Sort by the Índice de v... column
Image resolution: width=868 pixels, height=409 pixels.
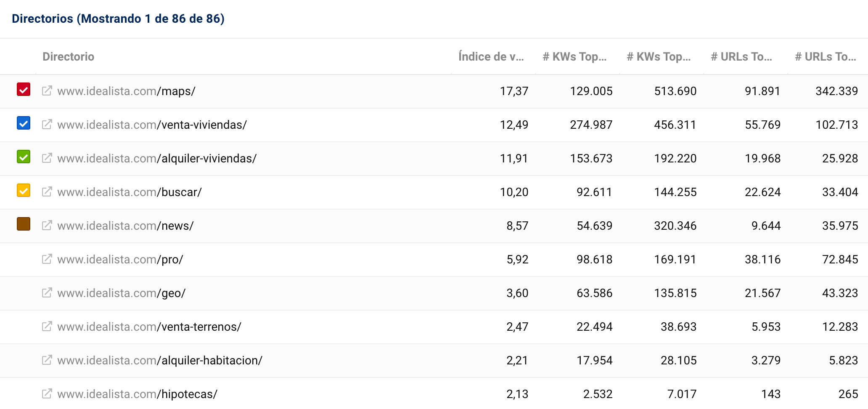pyautogui.click(x=491, y=57)
